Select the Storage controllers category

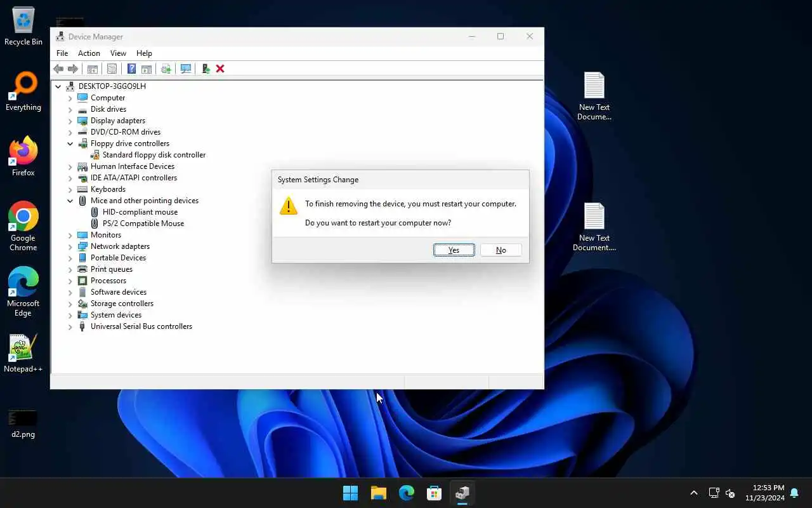[122, 304]
